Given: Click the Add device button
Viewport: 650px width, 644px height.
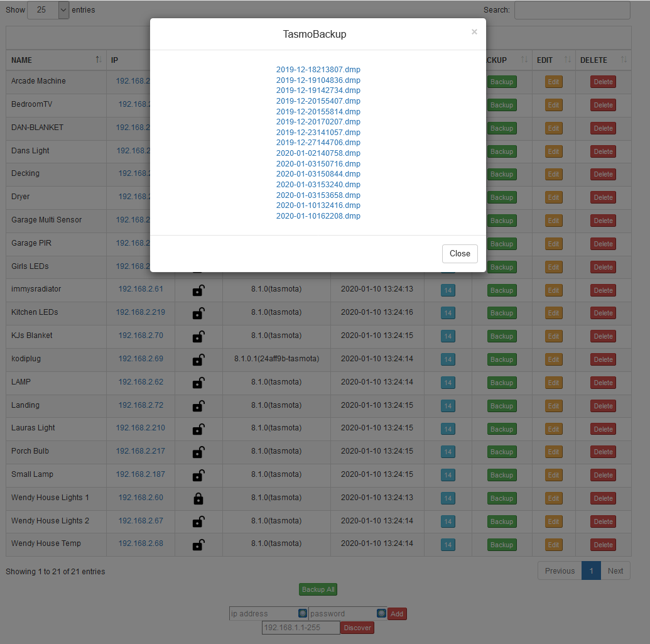Looking at the screenshot, I should [397, 614].
